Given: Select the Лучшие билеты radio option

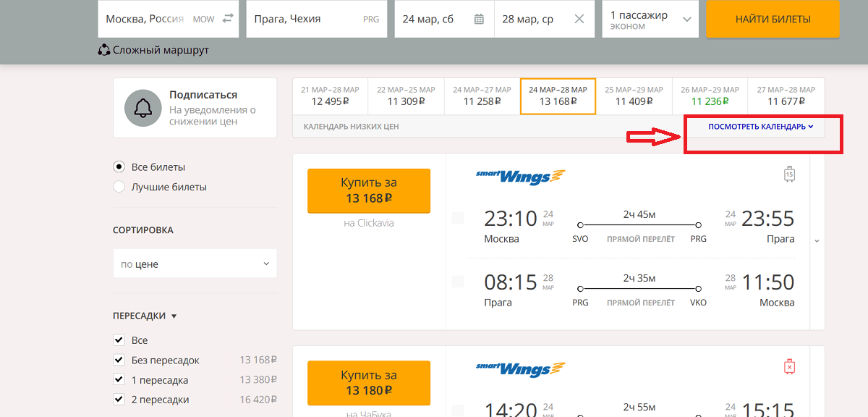Looking at the screenshot, I should [x=119, y=187].
